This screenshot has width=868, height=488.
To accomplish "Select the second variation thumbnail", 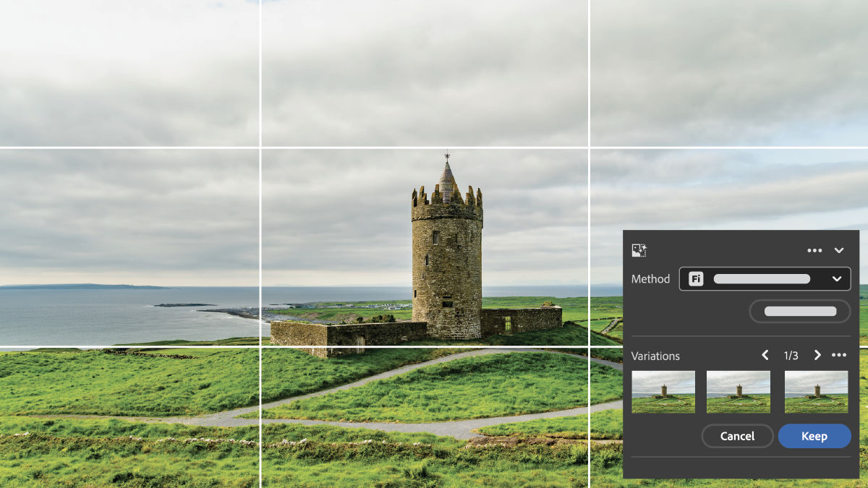I will [x=739, y=392].
